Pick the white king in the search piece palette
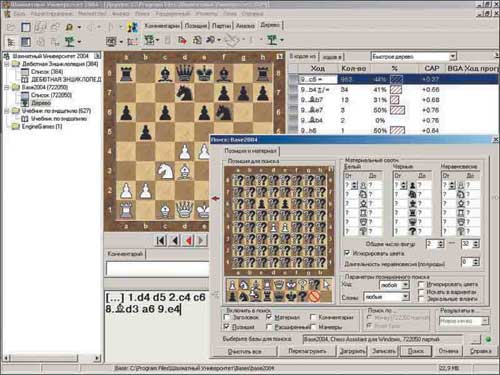This screenshot has width=500, height=375. point(291,285)
